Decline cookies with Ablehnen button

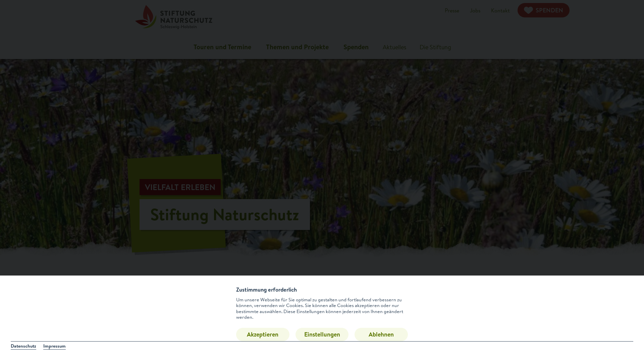[x=381, y=335]
